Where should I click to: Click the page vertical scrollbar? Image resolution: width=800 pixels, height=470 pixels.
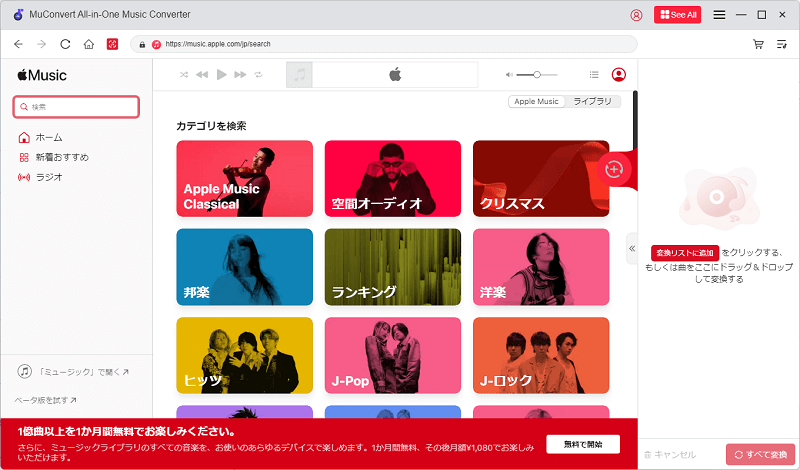tap(635, 120)
